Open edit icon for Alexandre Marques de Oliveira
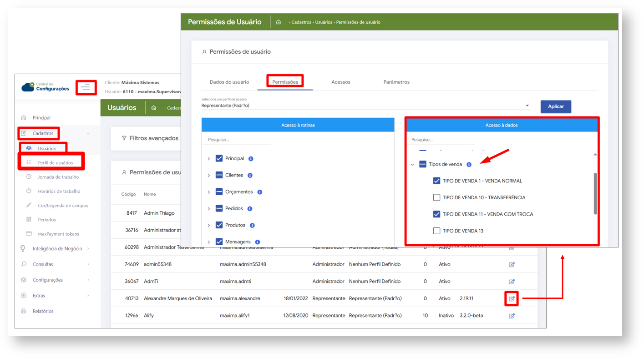This screenshot has width=644, height=358. tap(512, 299)
